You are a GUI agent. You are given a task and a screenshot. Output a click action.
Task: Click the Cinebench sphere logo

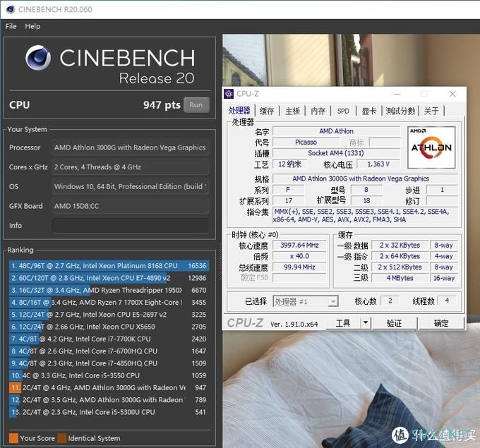click(x=38, y=58)
